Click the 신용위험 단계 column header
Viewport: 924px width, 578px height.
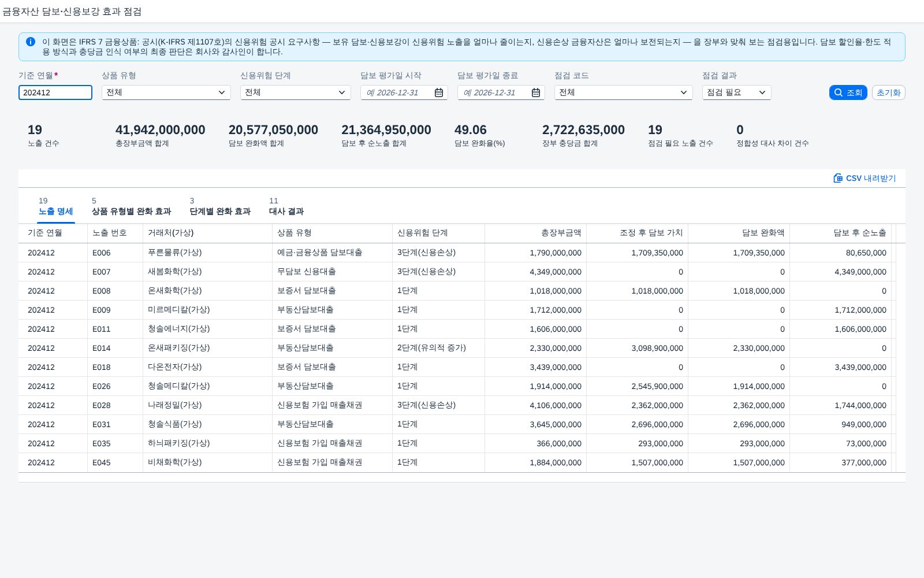(439, 233)
